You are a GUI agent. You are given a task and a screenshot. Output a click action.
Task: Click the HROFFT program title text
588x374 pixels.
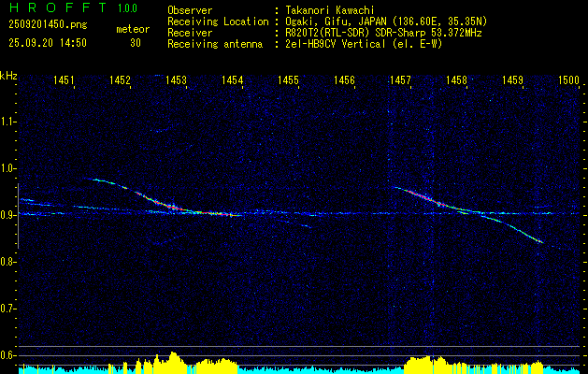[59, 7]
